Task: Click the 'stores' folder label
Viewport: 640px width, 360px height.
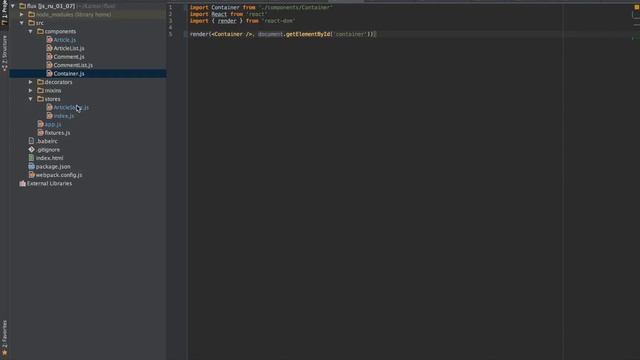Action: point(52,99)
